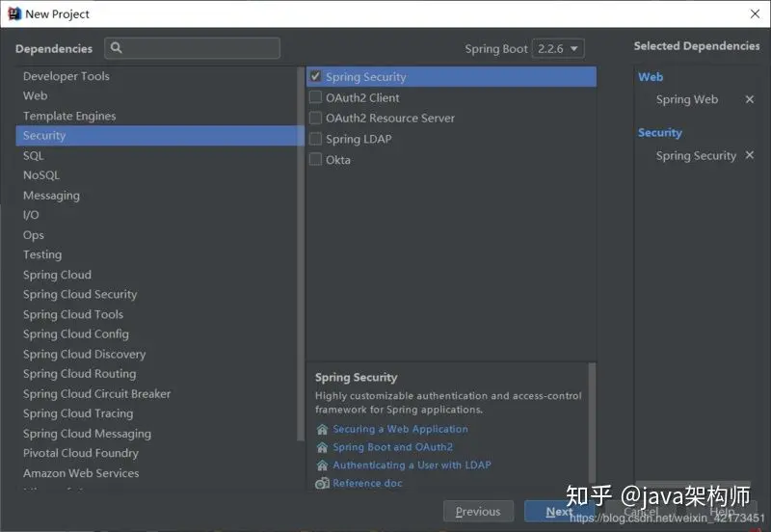Select the Messaging category
Viewport: 771px width, 532px height.
point(156,196)
